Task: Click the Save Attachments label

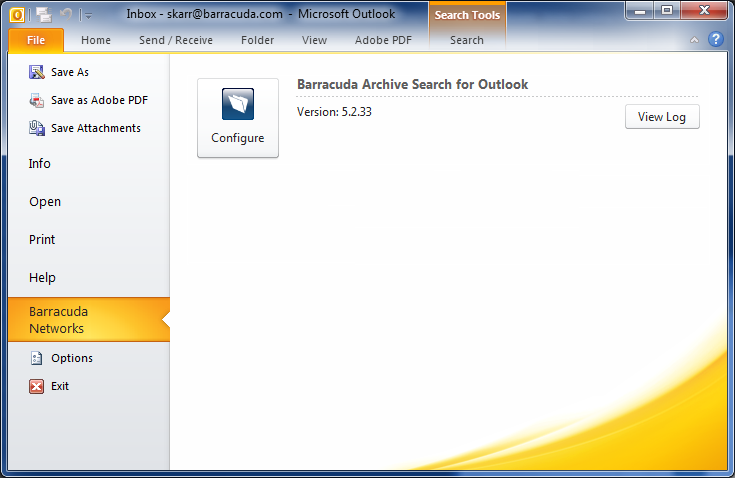Action: point(96,128)
